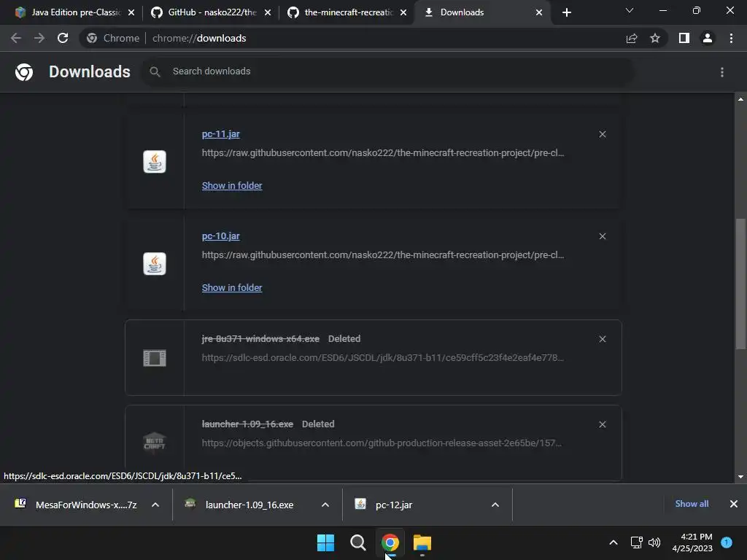Click the share page icon in the address bar
This screenshot has width=747, height=560.
632,38
